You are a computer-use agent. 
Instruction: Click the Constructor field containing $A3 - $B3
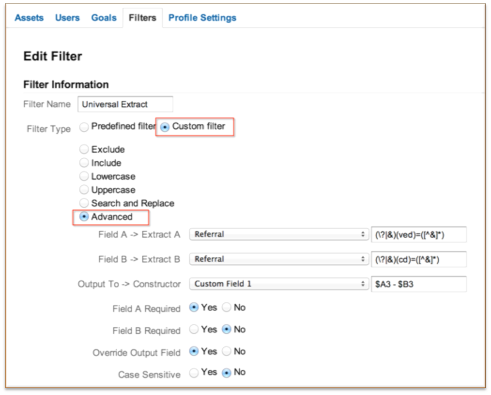pos(419,284)
